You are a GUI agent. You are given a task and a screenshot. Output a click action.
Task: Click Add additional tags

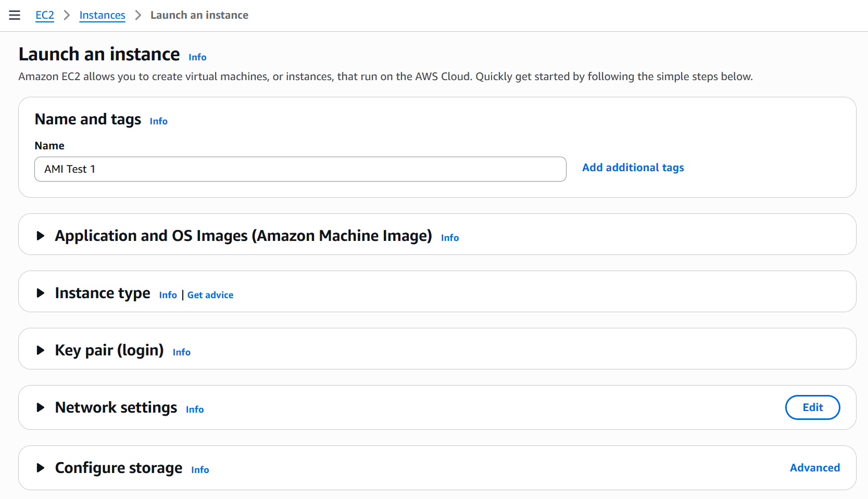[633, 168]
